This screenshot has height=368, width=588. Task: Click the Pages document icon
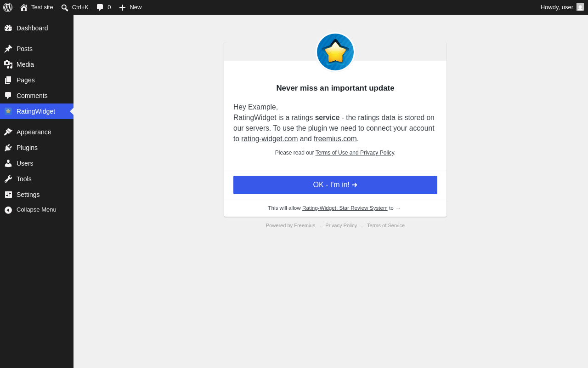[x=8, y=80]
